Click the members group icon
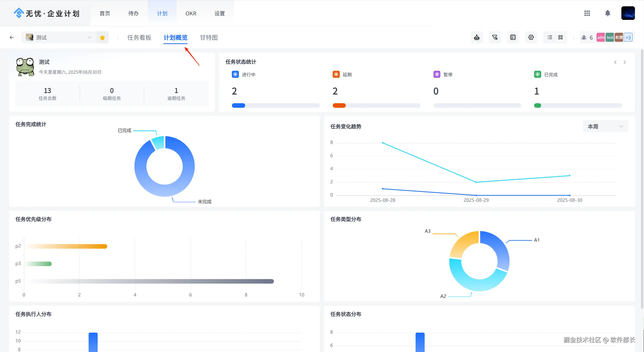The height and width of the screenshot is (352, 644). (584, 38)
